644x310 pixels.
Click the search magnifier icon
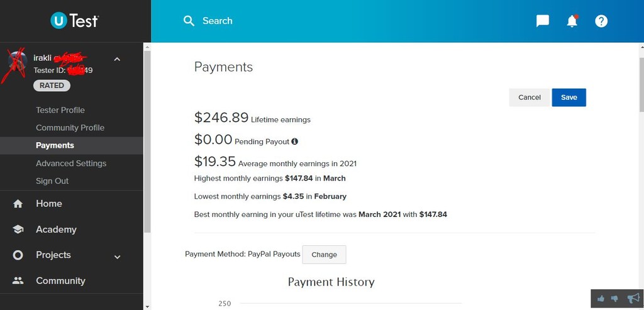(189, 21)
